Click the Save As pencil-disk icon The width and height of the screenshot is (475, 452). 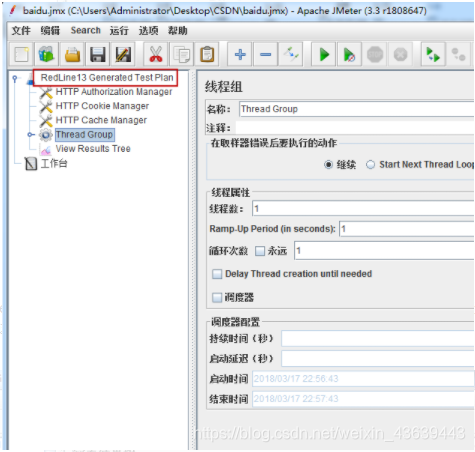123,54
